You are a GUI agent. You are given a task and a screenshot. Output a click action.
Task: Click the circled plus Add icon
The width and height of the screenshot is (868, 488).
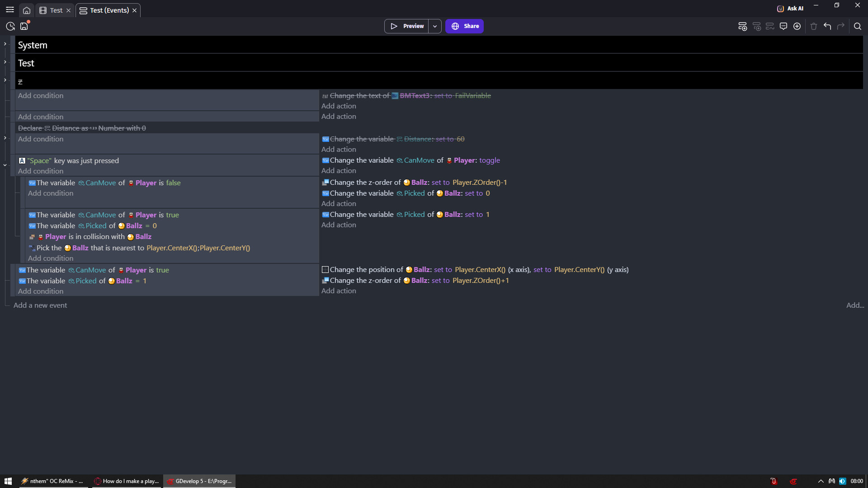[x=797, y=26]
